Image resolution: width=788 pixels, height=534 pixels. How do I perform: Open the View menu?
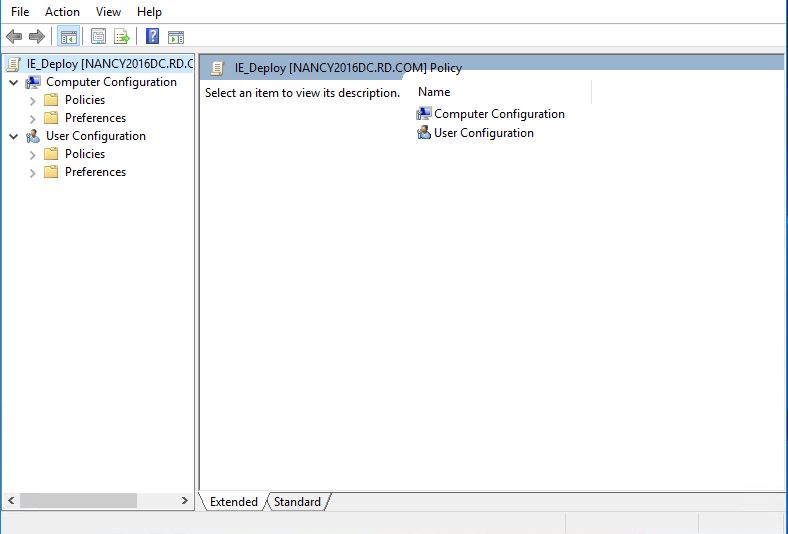click(108, 12)
